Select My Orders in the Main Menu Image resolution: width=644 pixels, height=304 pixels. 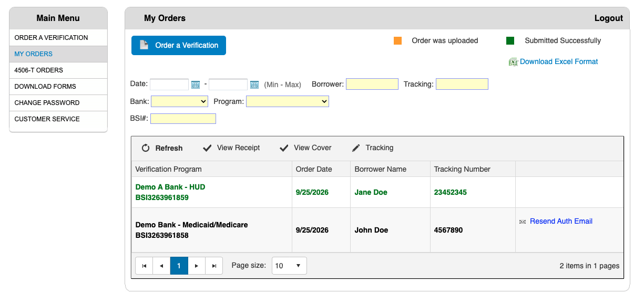click(58, 54)
